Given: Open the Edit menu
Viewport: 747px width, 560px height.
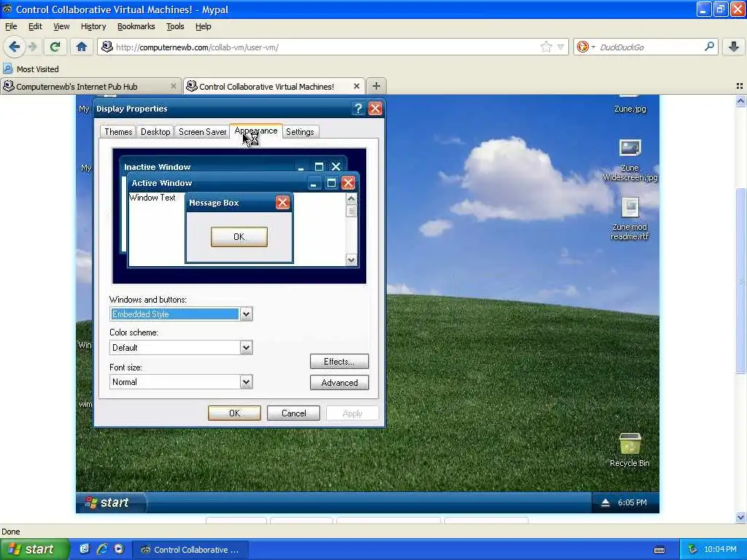Looking at the screenshot, I should 35,27.
